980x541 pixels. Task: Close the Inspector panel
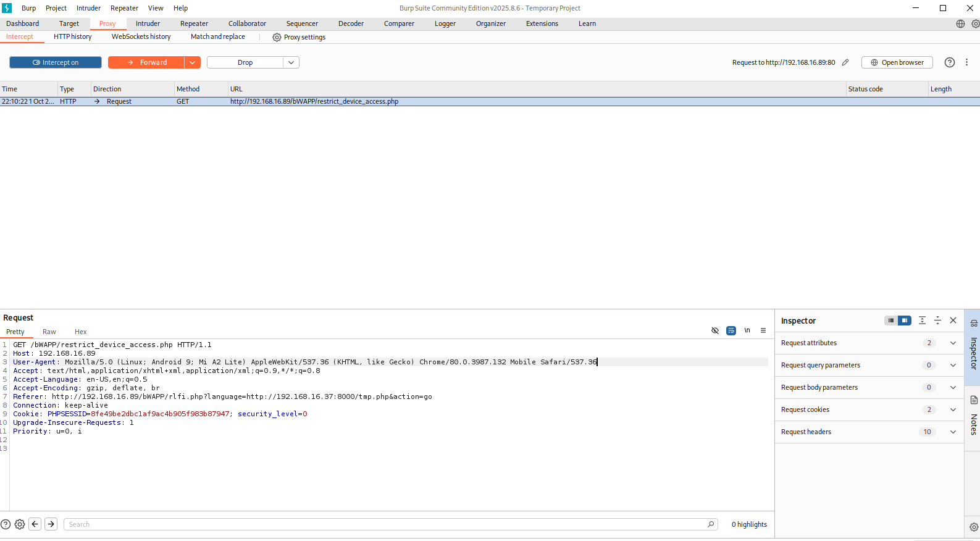(x=953, y=321)
